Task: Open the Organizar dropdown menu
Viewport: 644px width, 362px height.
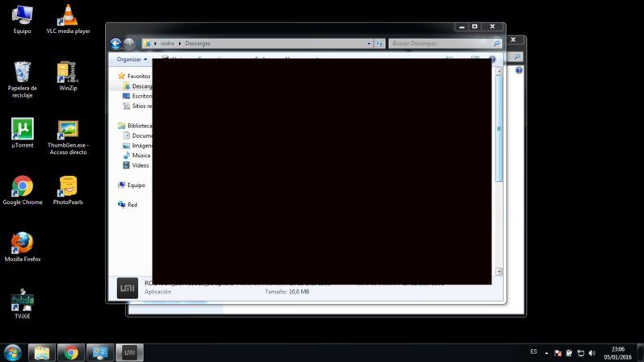Action: pos(132,60)
